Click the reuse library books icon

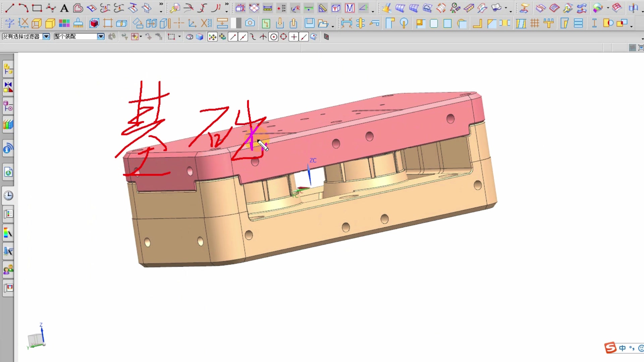(x=8, y=125)
